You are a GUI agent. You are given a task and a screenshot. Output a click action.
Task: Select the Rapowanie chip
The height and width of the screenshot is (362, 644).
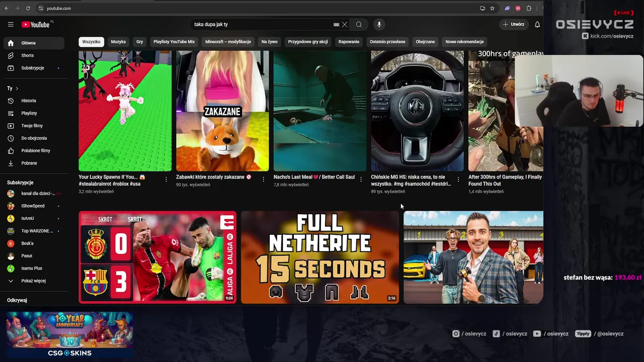click(x=349, y=42)
